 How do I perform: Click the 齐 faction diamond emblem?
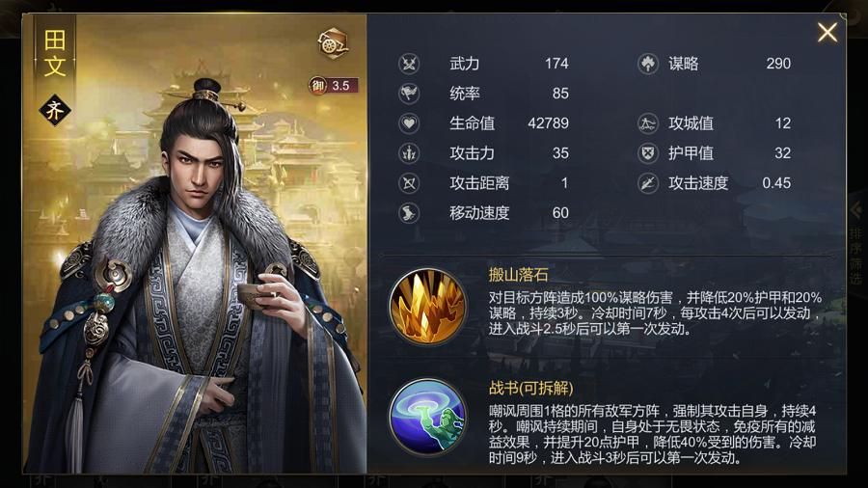pyautogui.click(x=55, y=111)
